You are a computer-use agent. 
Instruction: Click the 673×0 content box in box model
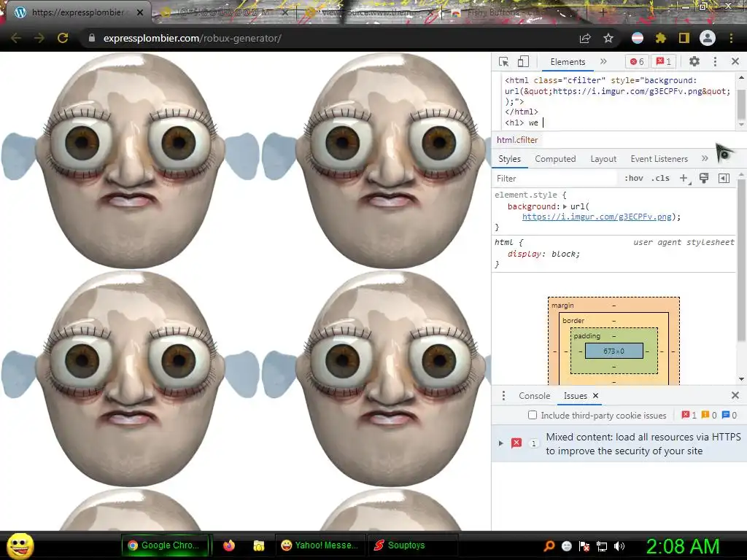(x=614, y=351)
